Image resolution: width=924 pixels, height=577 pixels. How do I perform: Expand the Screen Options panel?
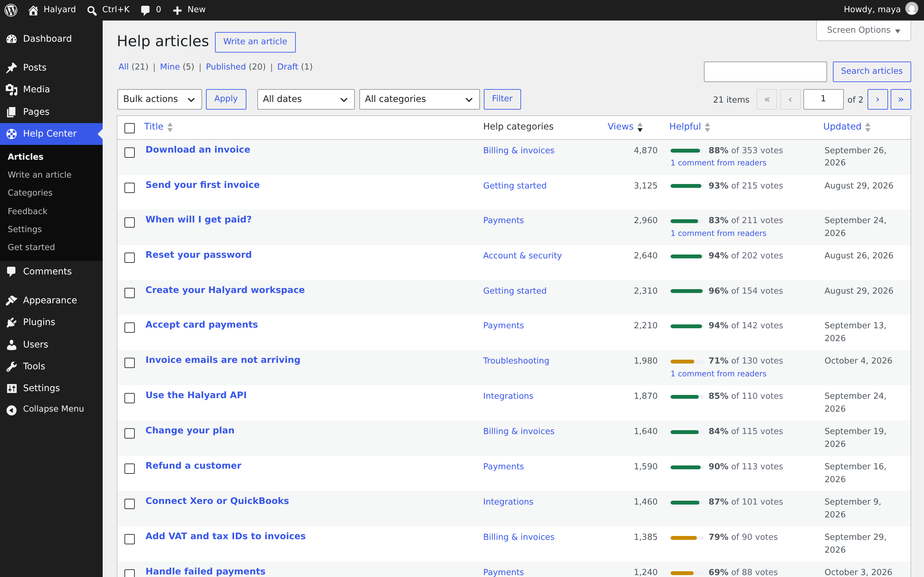click(864, 30)
